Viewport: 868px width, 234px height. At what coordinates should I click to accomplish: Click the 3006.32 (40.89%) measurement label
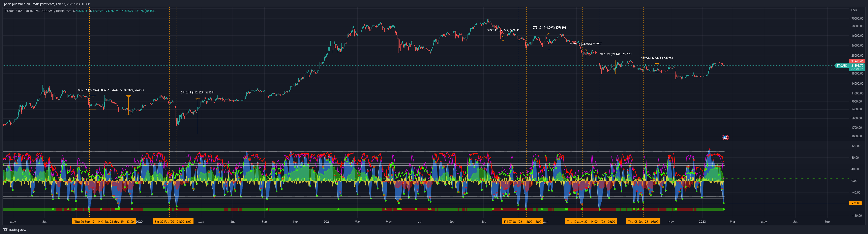point(93,90)
